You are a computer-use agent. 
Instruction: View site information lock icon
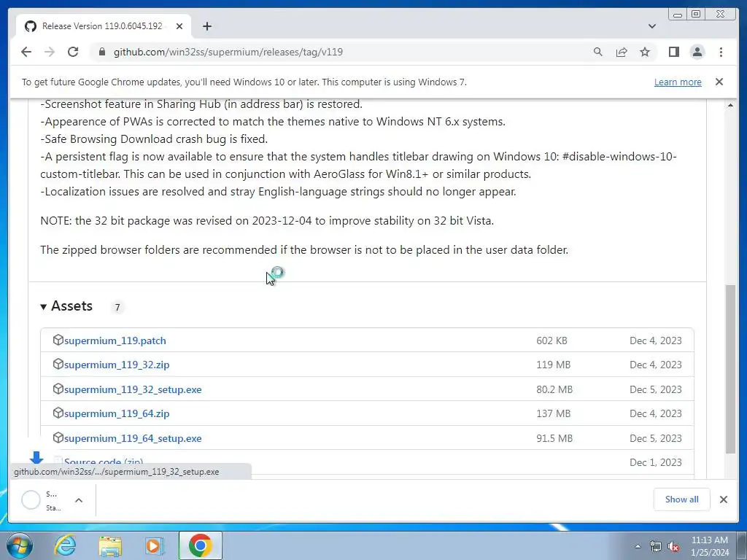pos(101,52)
